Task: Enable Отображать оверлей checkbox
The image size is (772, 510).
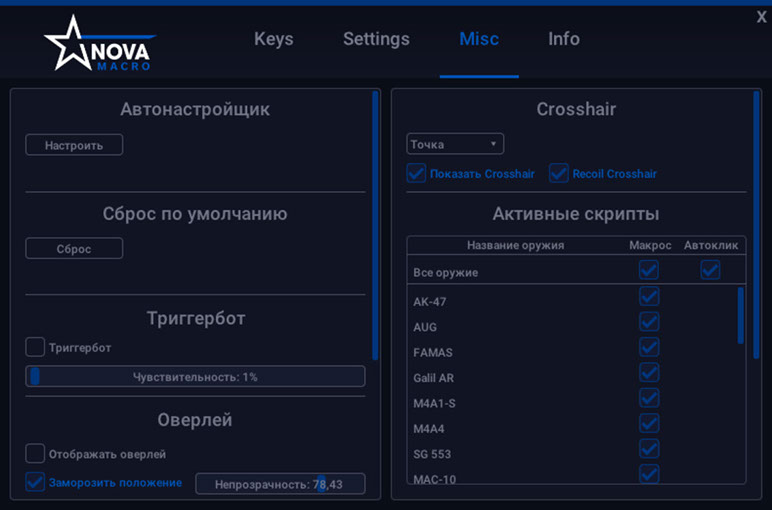Action: (x=35, y=453)
